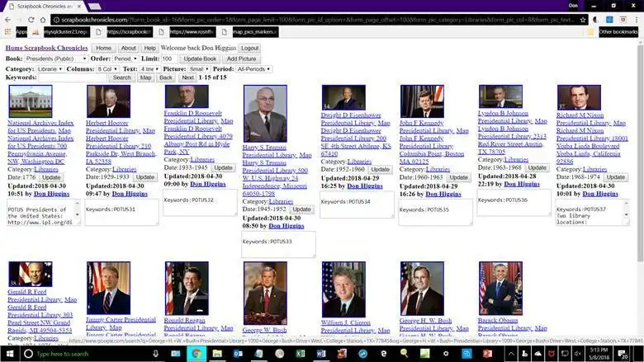Open the browser home page icon
This screenshot has width=644, height=362.
point(43,20)
